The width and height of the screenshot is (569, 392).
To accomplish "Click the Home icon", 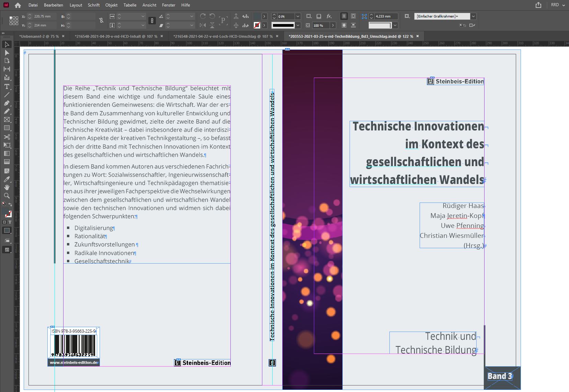I will [x=18, y=5].
